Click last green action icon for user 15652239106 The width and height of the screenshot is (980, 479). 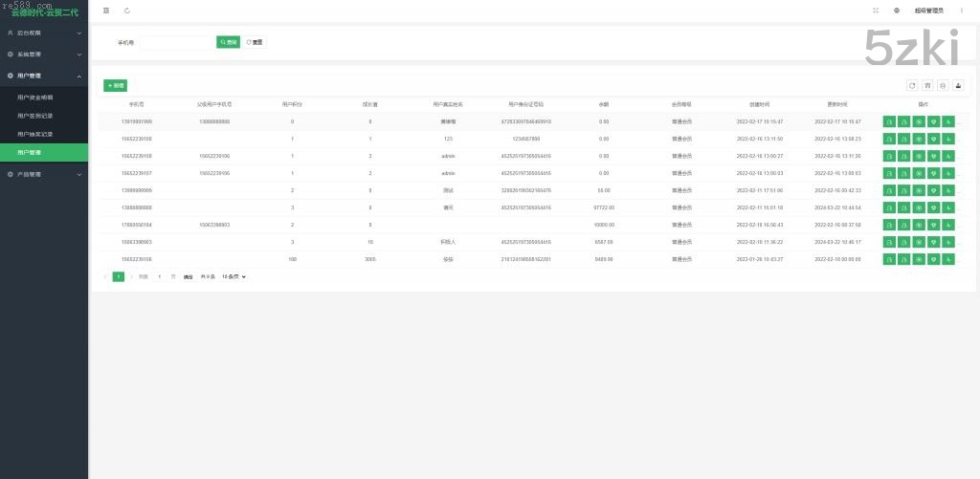948,259
